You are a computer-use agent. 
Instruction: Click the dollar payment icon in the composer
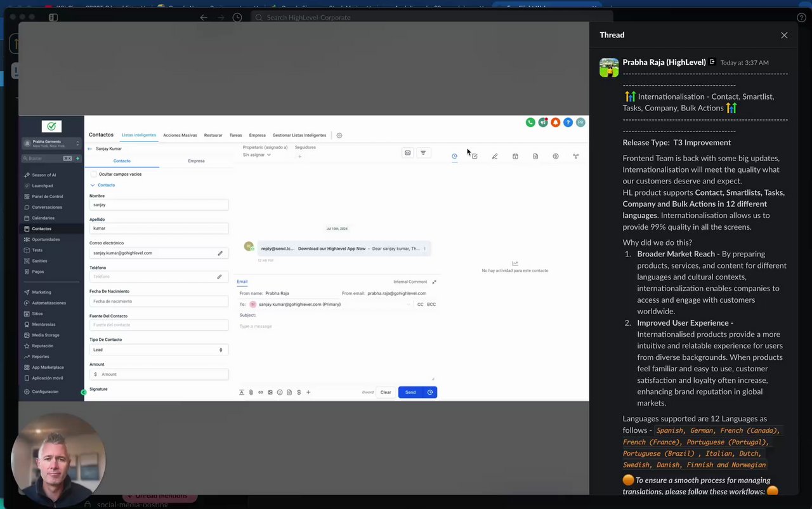point(299,392)
